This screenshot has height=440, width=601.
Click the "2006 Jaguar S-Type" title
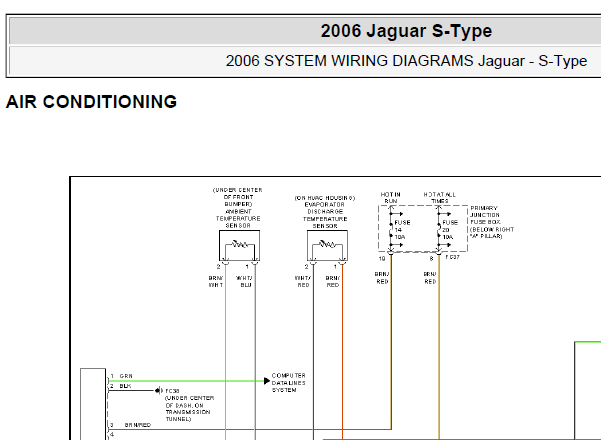click(406, 31)
